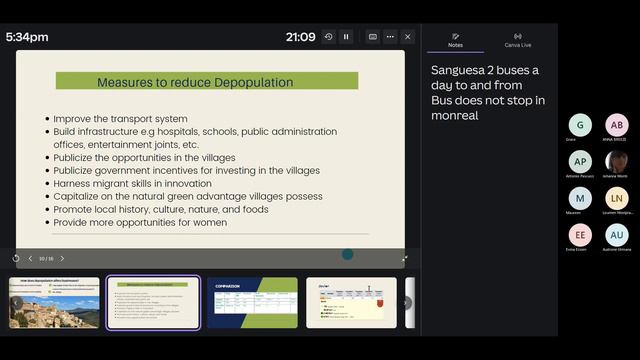Click participant avatar M

580,198
